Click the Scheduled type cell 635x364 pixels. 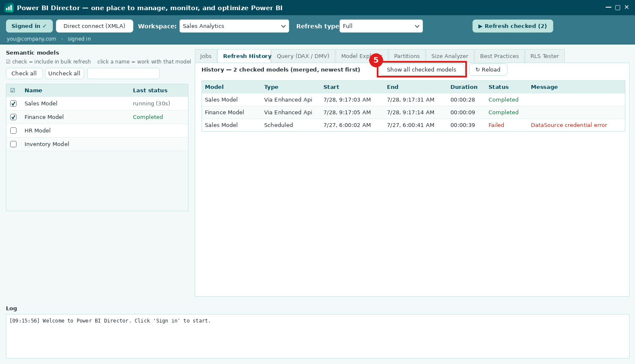(x=279, y=125)
